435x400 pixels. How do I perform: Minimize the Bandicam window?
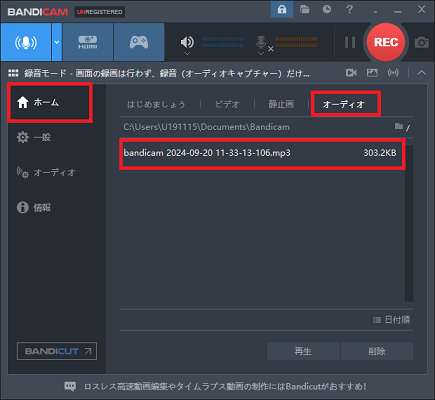coord(397,11)
